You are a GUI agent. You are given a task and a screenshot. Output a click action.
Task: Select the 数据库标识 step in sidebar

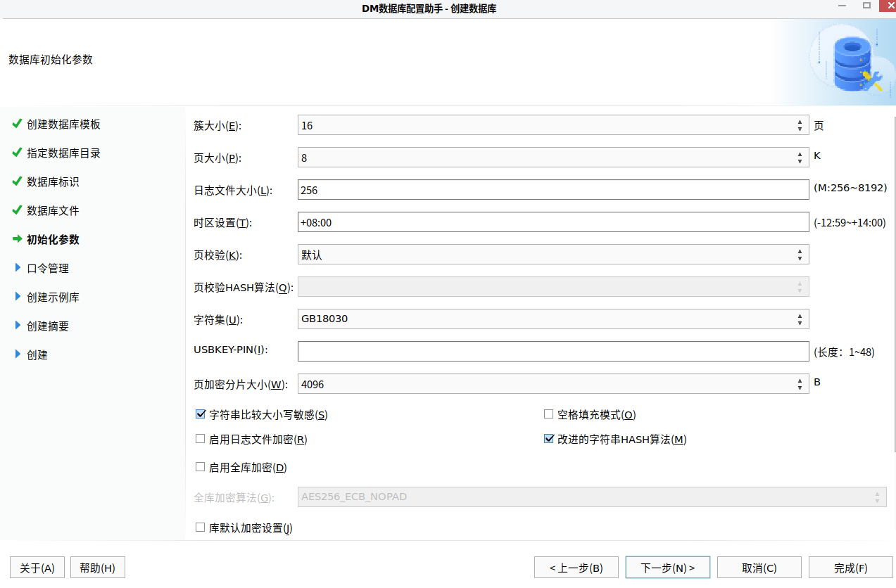tap(53, 182)
